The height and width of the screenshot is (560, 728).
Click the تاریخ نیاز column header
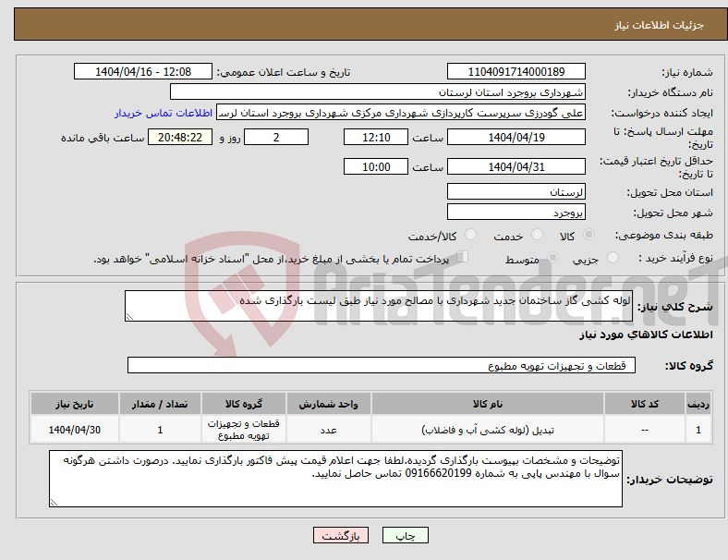pyautogui.click(x=74, y=404)
